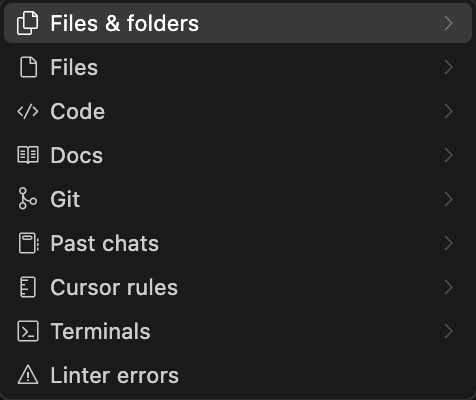Screen dimensions: 476x400
Task: Select the Cursor rules menu entry
Action: (238, 287)
